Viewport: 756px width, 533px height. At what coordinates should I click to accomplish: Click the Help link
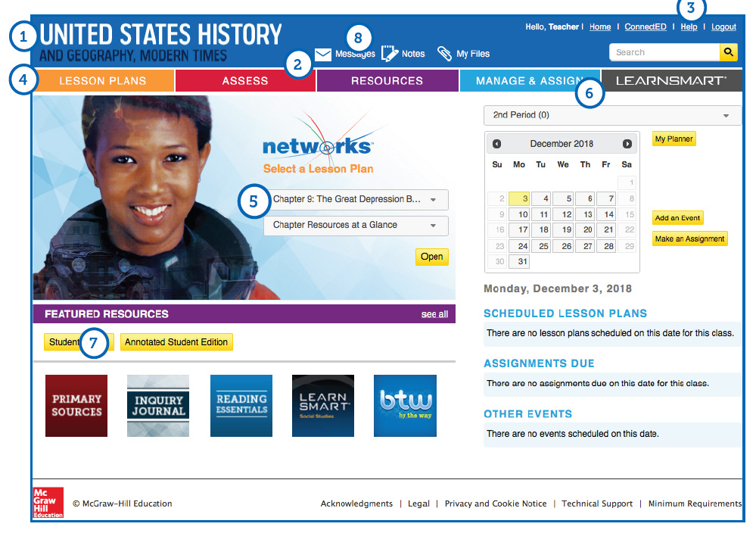tap(689, 27)
